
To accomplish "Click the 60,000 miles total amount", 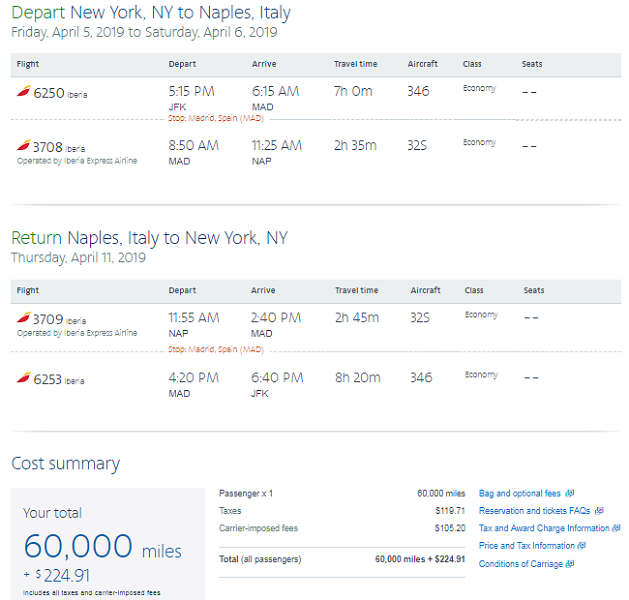I will 102,546.
